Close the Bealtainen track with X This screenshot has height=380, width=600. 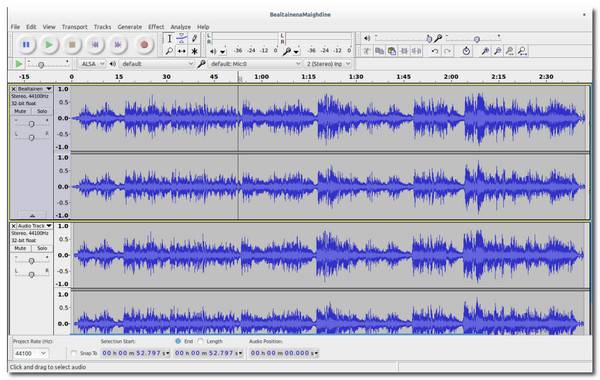[x=13, y=89]
